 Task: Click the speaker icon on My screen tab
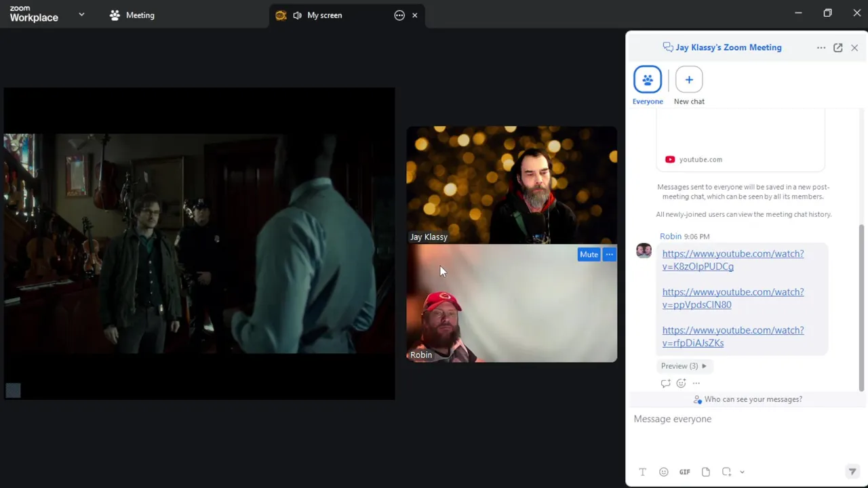[297, 15]
